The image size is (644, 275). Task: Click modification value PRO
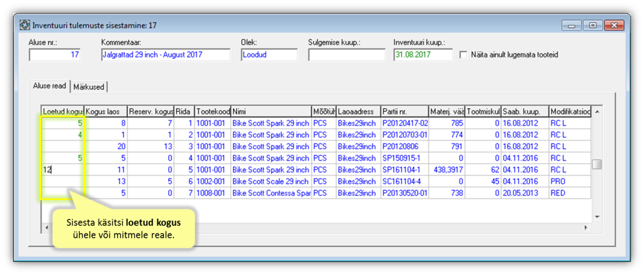[569, 181]
